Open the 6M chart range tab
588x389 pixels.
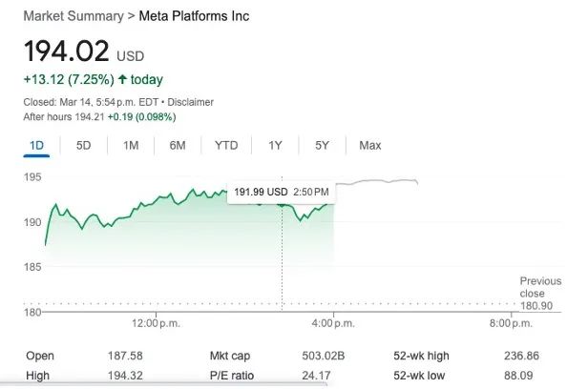[x=178, y=145]
